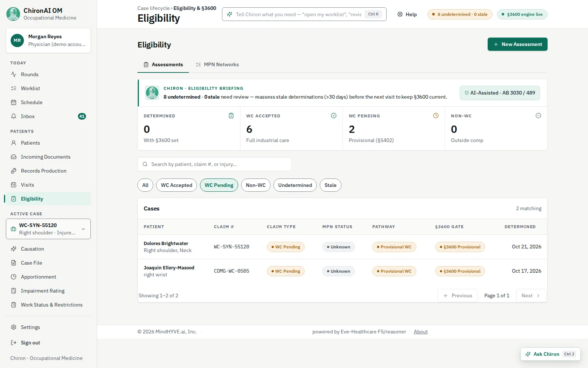Click the Tell Chiron command input
This screenshot has width=588, height=368.
[304, 14]
